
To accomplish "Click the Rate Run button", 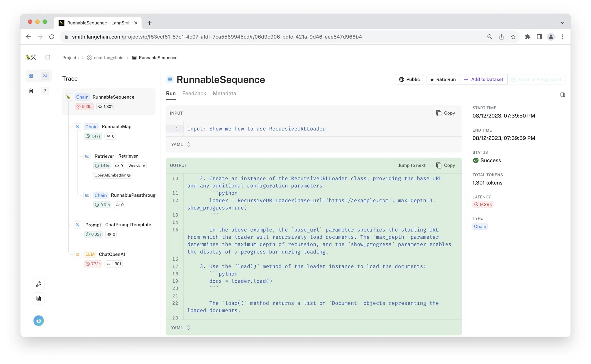I will [443, 79].
